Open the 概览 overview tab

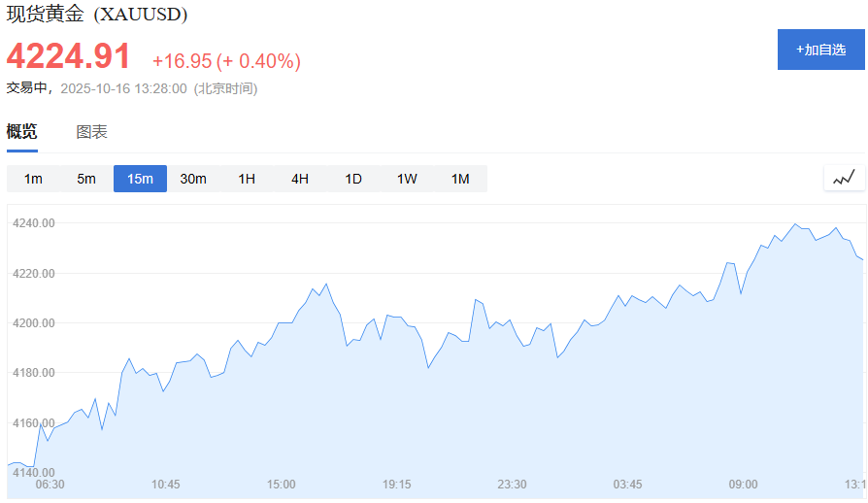pyautogui.click(x=21, y=132)
